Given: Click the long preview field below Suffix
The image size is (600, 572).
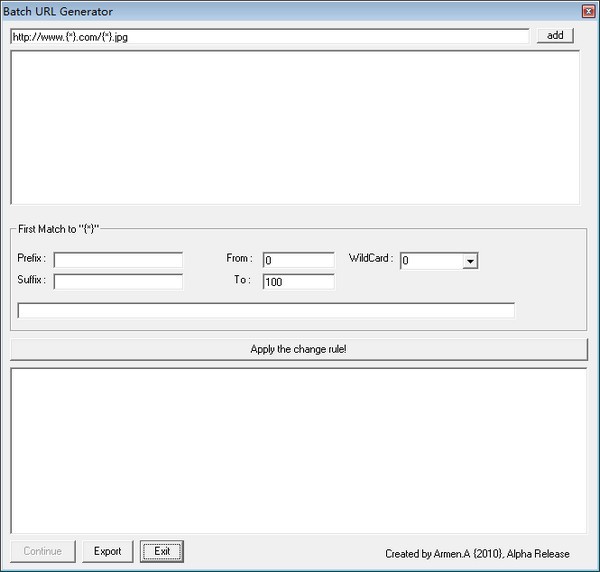Looking at the screenshot, I should (x=266, y=311).
